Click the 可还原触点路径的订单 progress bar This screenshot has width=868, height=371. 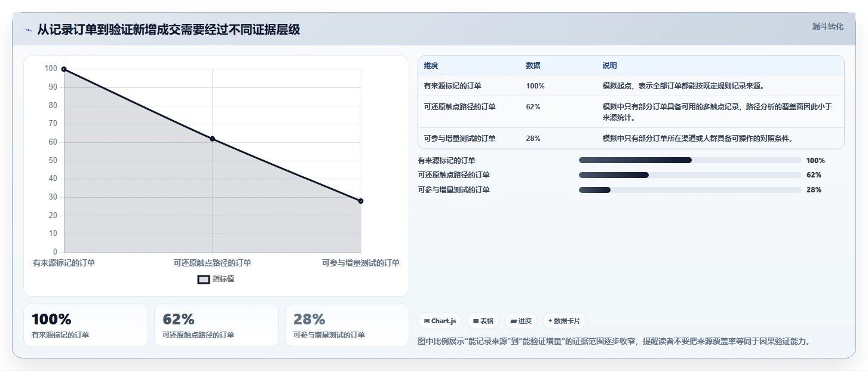pos(690,175)
